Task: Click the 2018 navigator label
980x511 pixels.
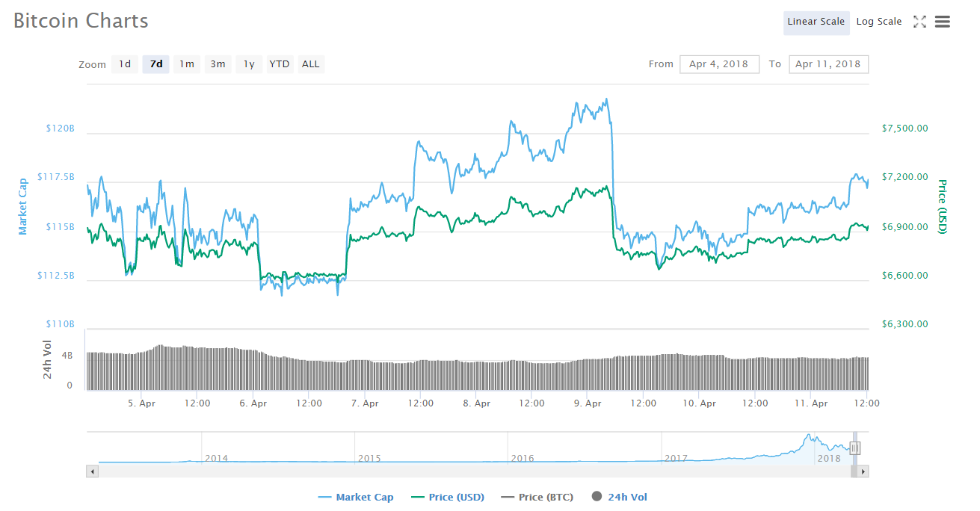Action: click(829, 458)
